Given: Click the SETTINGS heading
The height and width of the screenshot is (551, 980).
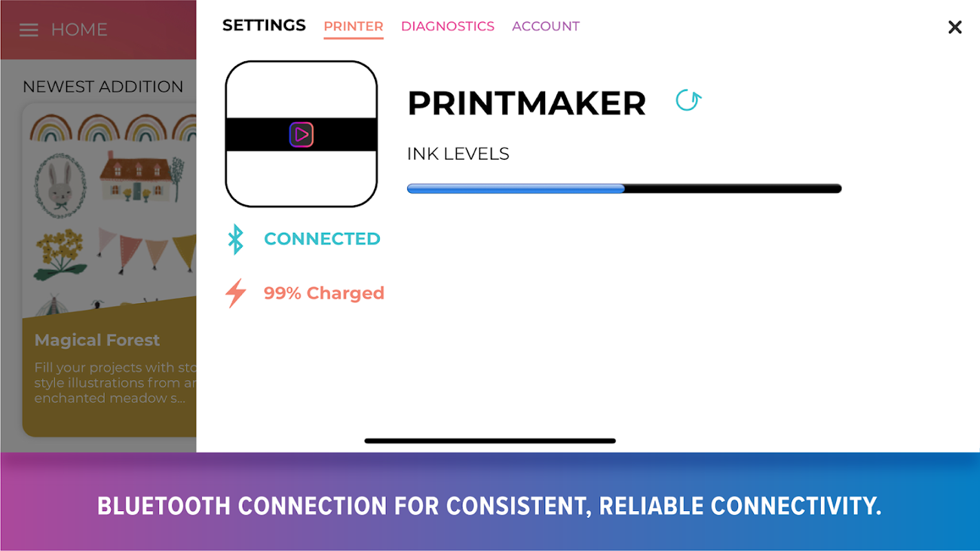Looking at the screenshot, I should pyautogui.click(x=264, y=25).
